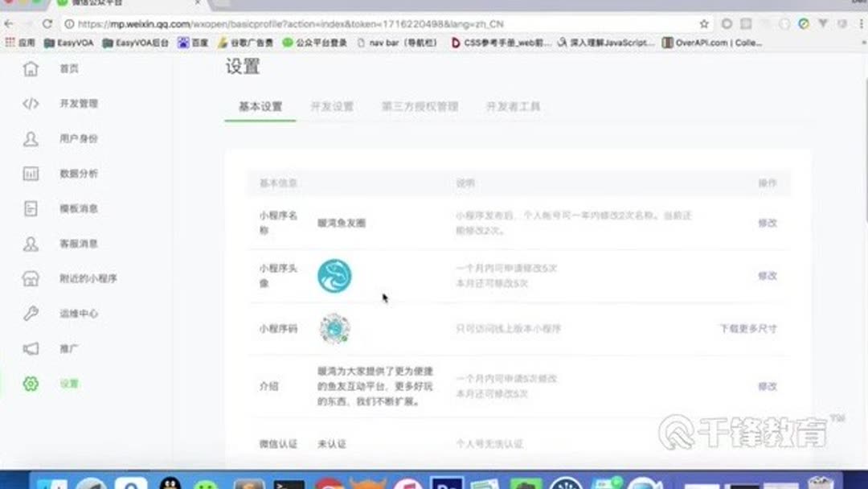Viewport: 868px width, 489px height.
Task: Click the 运维中心 wrench icon
Action: 31,314
